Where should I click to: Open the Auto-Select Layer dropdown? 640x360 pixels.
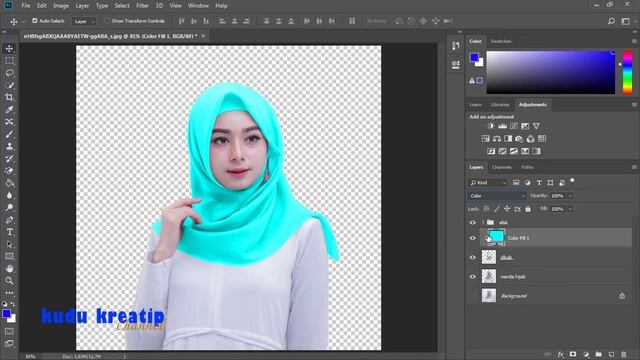pos(84,21)
